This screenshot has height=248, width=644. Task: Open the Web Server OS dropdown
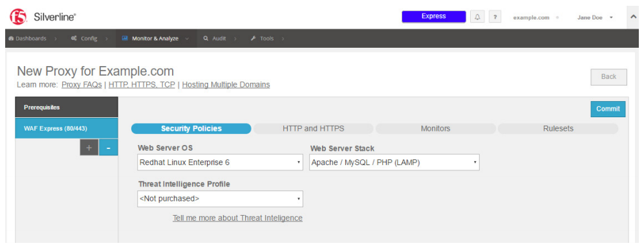pyautogui.click(x=220, y=163)
